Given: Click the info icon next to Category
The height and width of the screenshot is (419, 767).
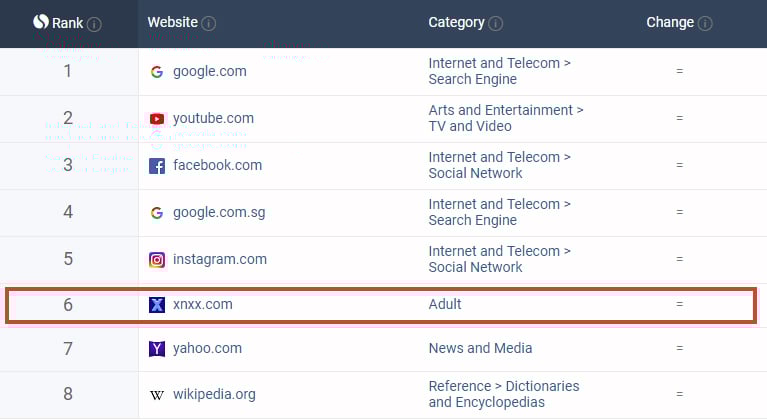Looking at the screenshot, I should (x=496, y=24).
